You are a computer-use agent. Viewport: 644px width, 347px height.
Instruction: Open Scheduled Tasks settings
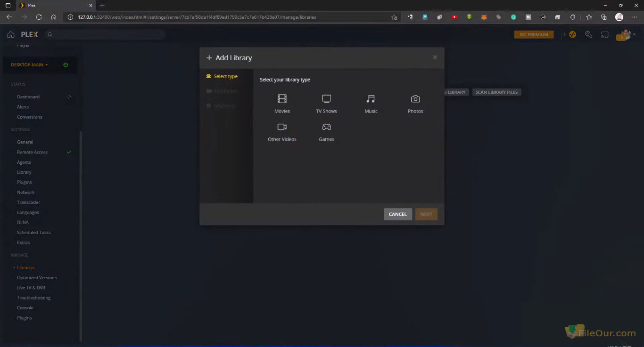(x=34, y=233)
